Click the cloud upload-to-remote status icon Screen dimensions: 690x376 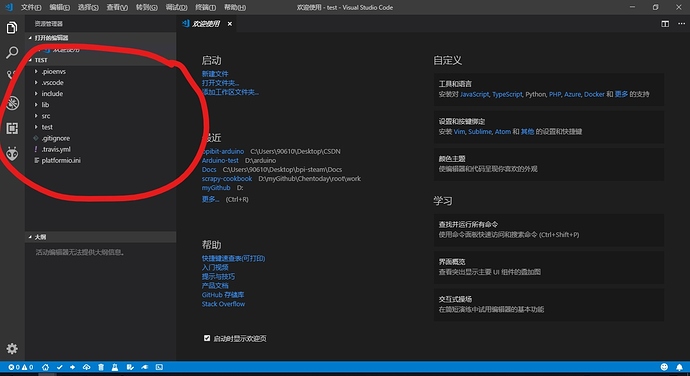click(87, 367)
